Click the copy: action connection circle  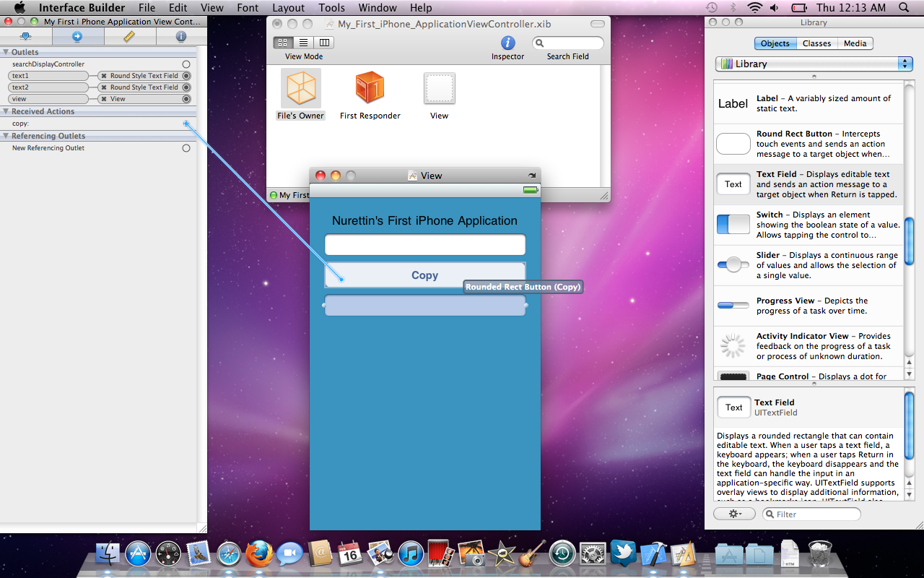coord(186,124)
